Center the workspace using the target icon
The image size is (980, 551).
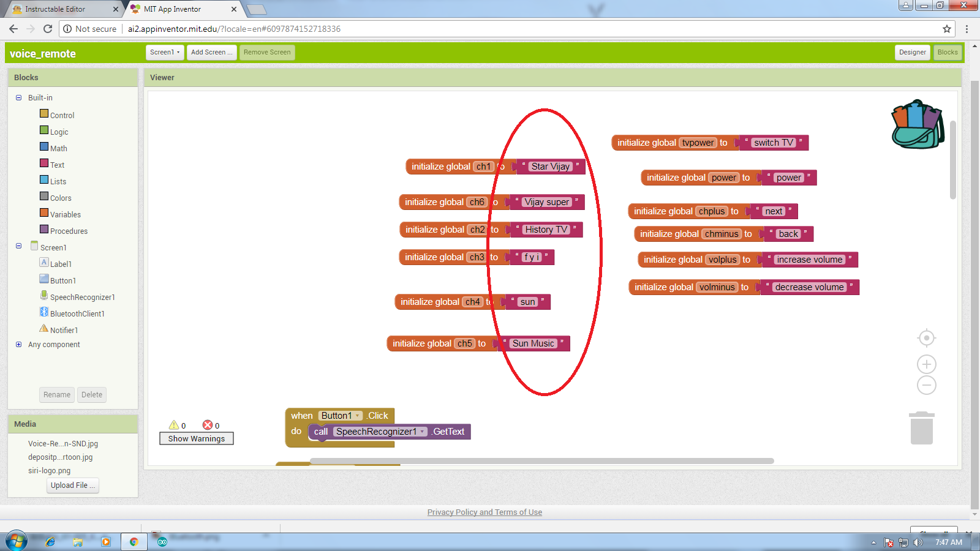click(x=927, y=338)
